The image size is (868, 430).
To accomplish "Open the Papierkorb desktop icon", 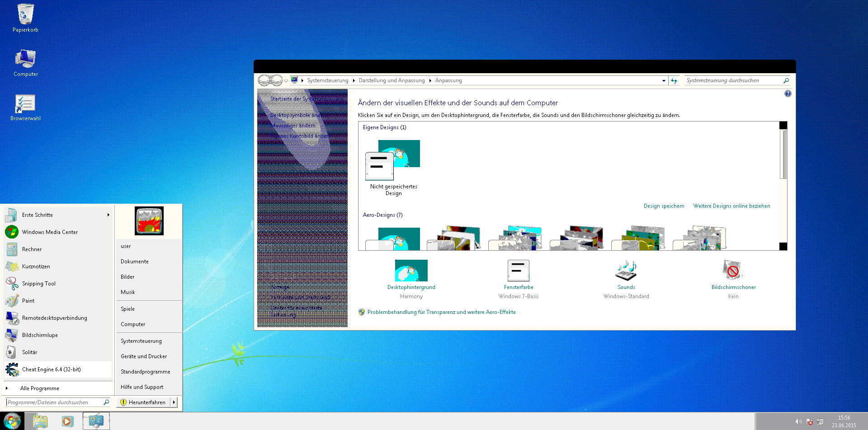I will click(25, 18).
